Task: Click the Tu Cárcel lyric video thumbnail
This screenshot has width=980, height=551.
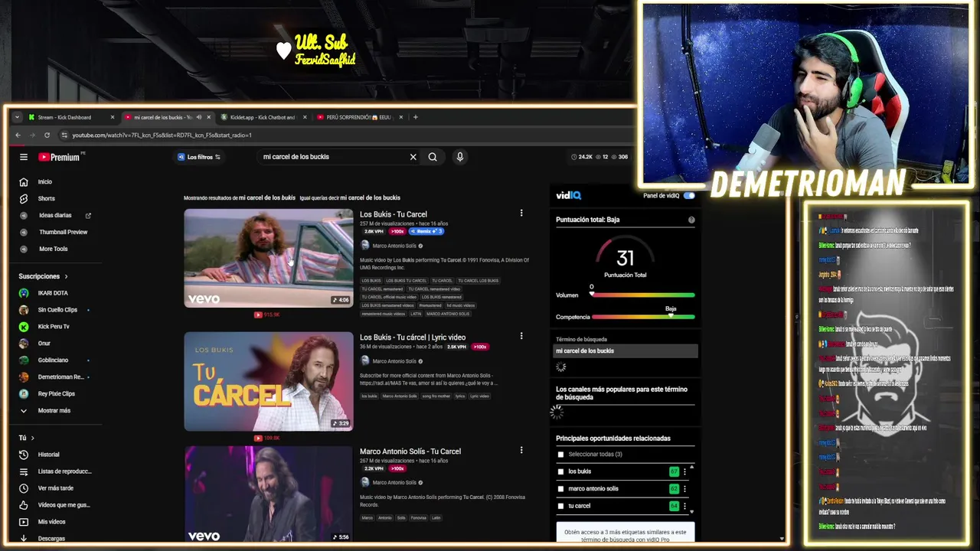Action: pos(269,381)
